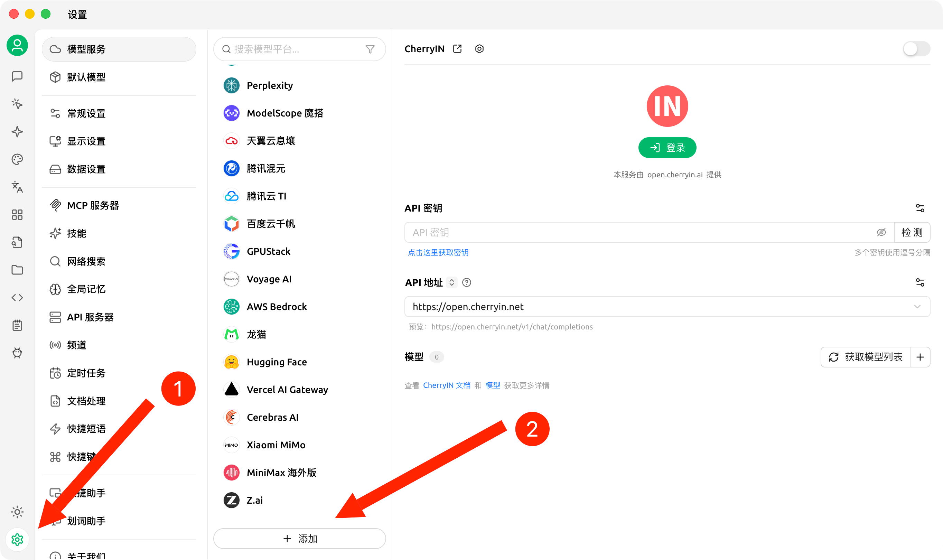
Task: Open CherryIN external website link icon
Action: (x=457, y=49)
